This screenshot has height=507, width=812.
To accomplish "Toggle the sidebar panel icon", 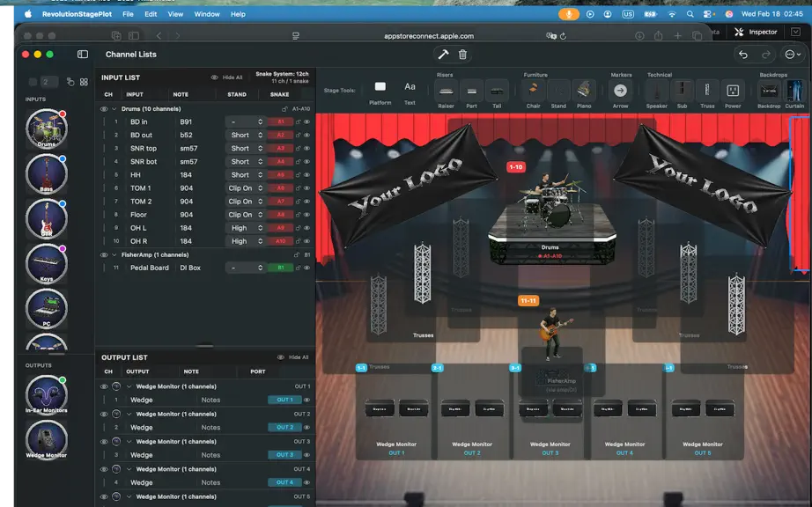I will pyautogui.click(x=83, y=55).
